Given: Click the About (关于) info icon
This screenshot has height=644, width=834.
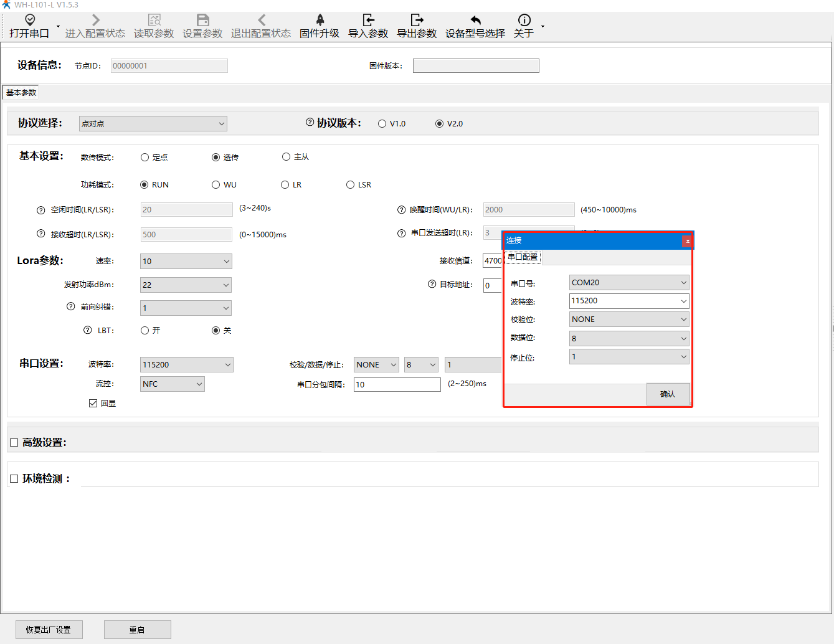Looking at the screenshot, I should click(x=524, y=21).
